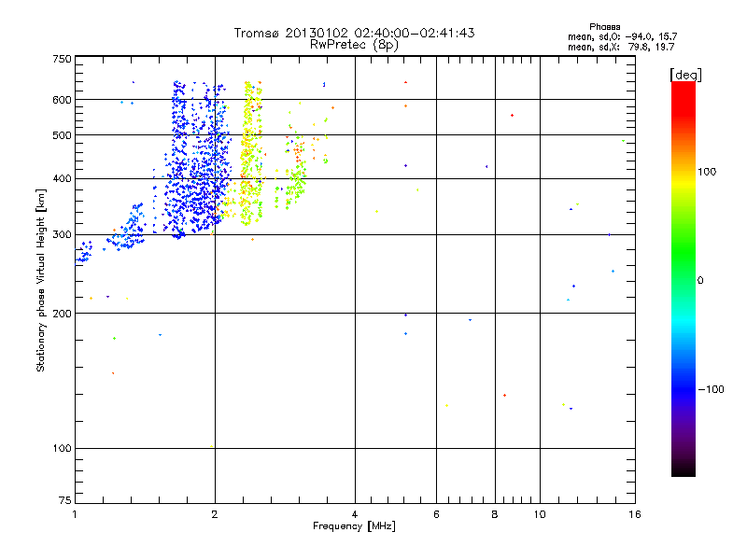This screenshot has width=747, height=560.
Task: Click the x-axis tick label '8'
Action: click(495, 514)
